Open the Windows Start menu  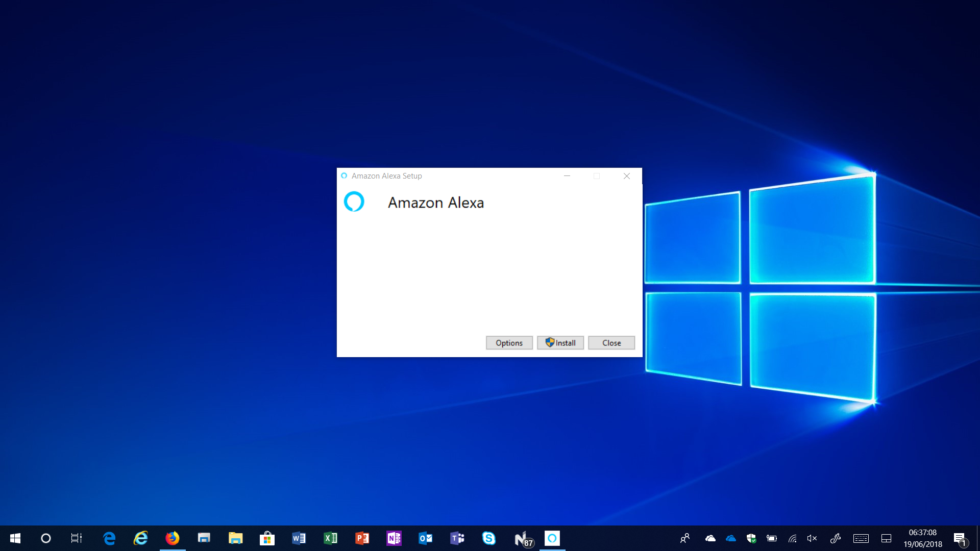[15, 538]
